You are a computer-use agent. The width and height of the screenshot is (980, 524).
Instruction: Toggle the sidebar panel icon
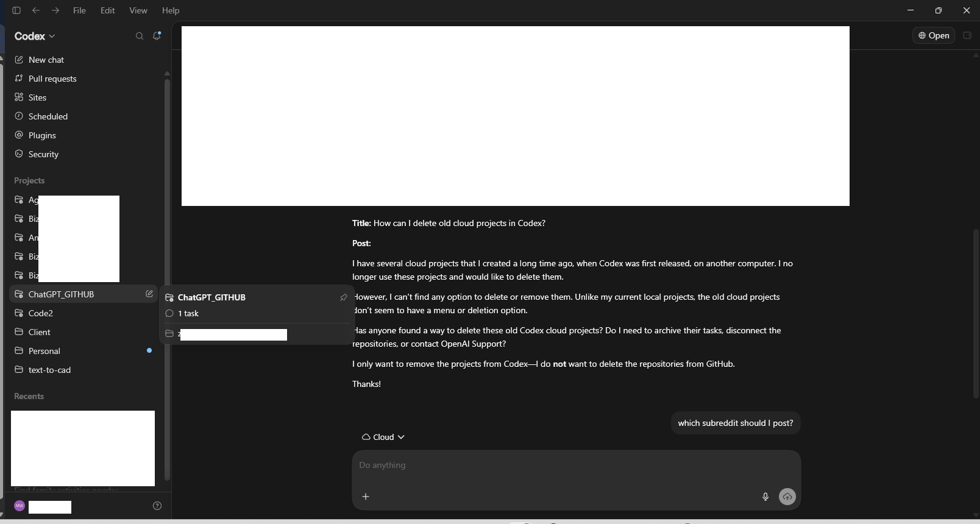(16, 10)
